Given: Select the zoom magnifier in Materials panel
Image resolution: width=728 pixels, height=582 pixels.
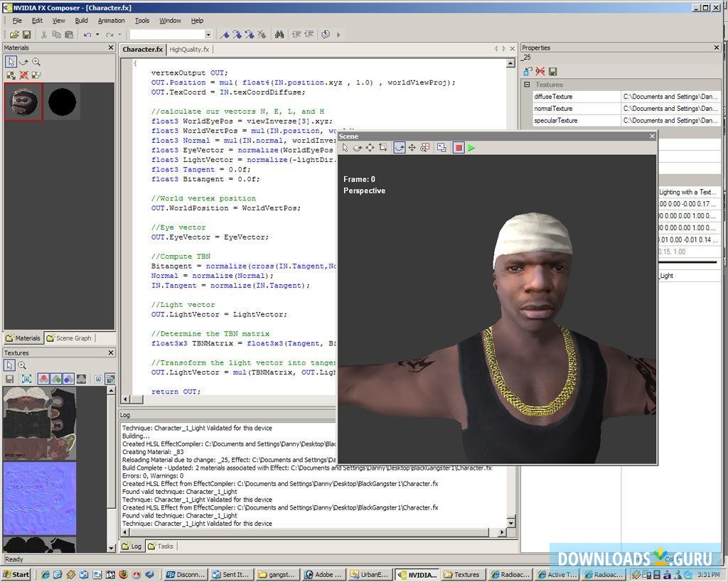Looking at the screenshot, I should click(x=36, y=62).
